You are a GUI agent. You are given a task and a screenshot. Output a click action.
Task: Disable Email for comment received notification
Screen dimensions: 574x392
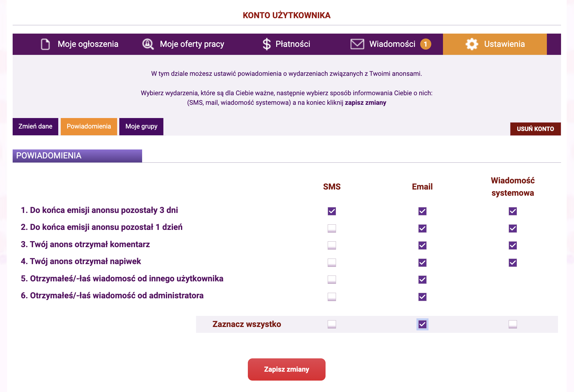tap(422, 245)
